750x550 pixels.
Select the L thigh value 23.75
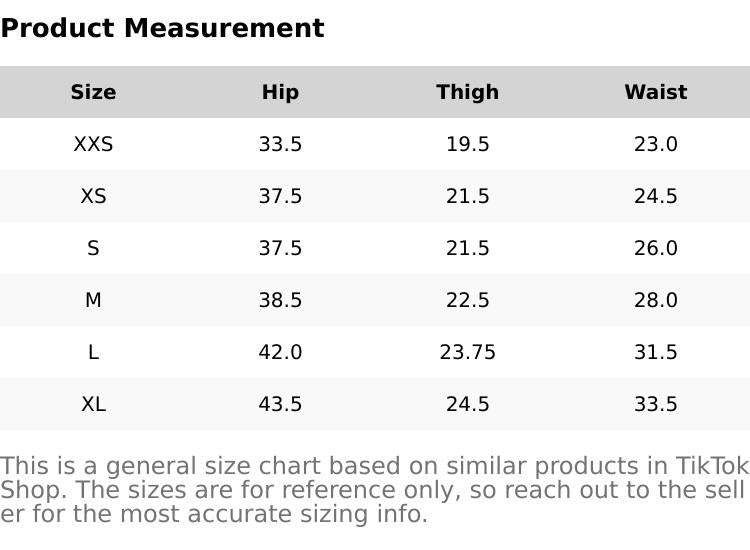467,352
